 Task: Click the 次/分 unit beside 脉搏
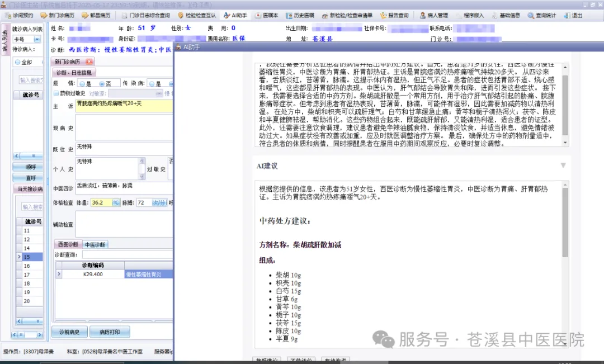tap(159, 202)
